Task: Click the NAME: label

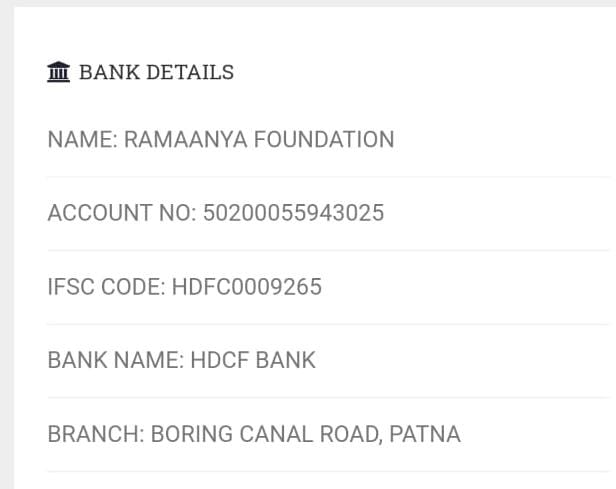Action: pyautogui.click(x=82, y=140)
